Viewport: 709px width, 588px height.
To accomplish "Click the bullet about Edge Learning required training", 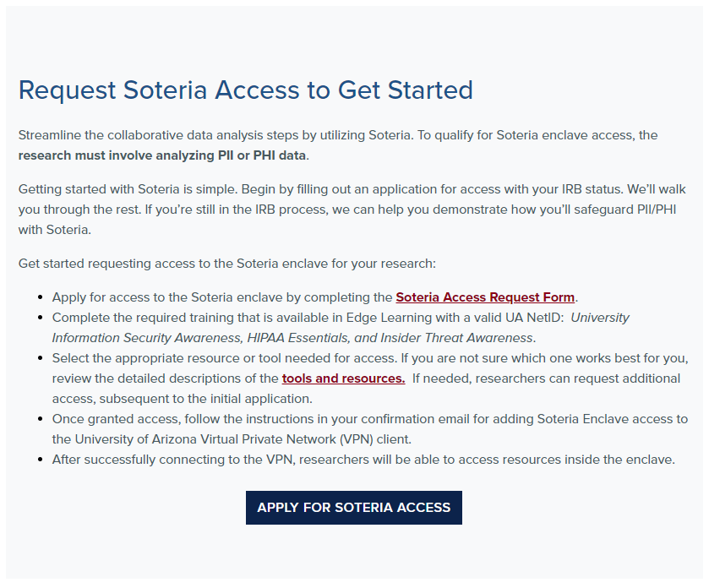I will pyautogui.click(x=341, y=328).
